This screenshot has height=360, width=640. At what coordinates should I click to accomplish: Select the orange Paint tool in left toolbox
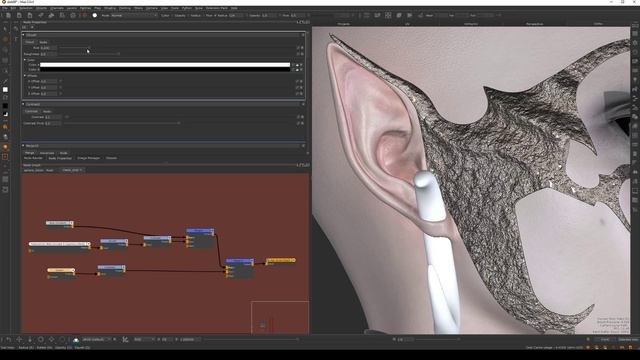pyautogui.click(x=5, y=40)
